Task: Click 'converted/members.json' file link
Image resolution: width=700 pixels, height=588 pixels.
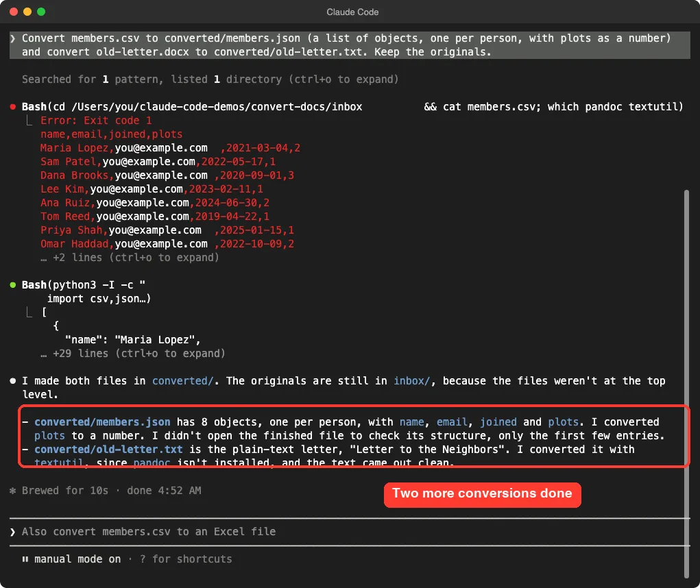Action: click(x=102, y=422)
